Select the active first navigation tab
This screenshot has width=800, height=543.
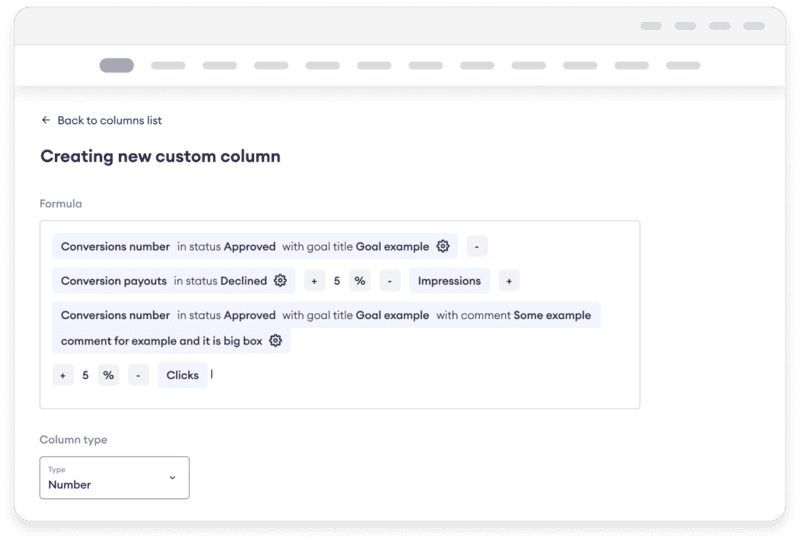tap(116, 66)
